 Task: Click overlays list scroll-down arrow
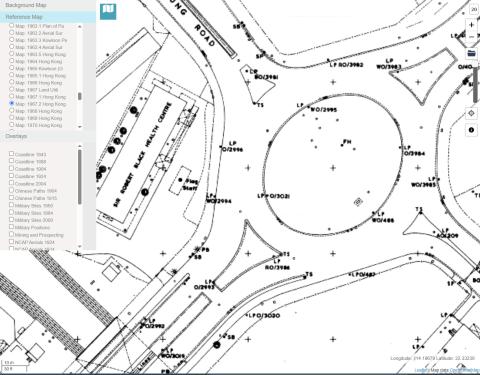(80, 246)
